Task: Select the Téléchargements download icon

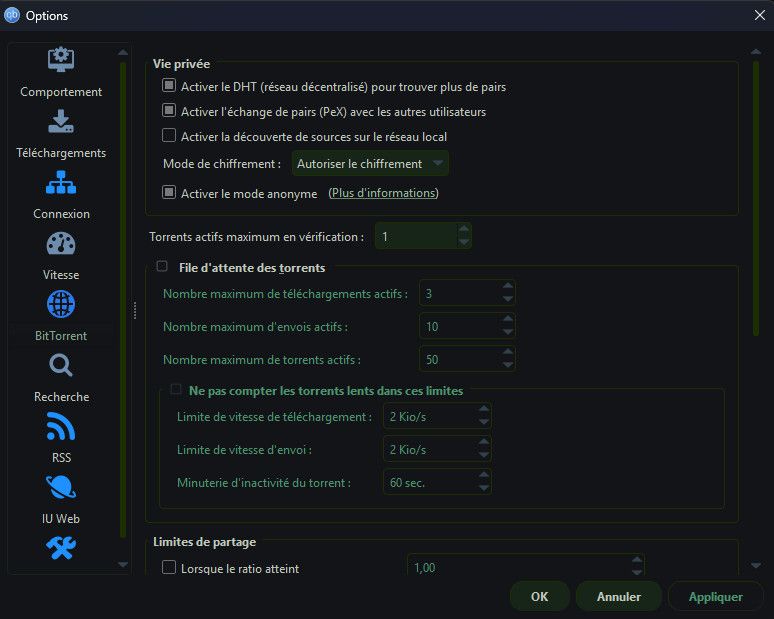Action: [61, 121]
